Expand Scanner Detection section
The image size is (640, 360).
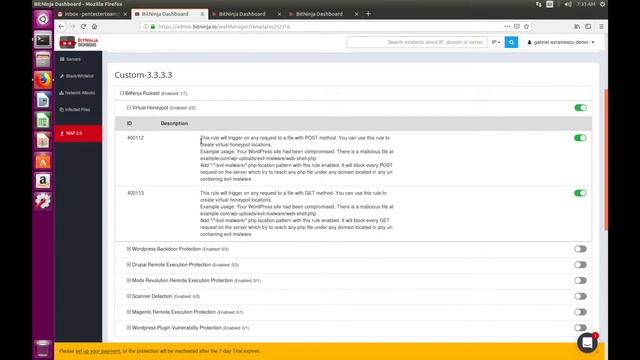tap(129, 296)
